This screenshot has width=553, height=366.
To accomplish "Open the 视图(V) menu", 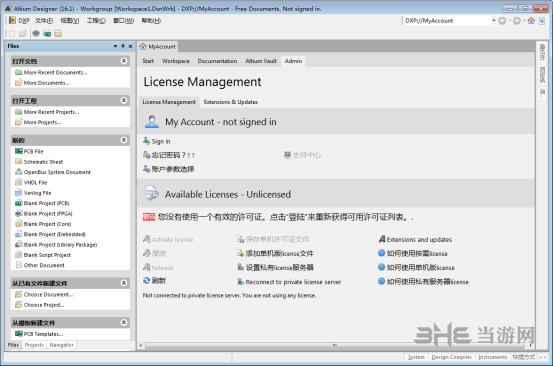I will 69,20.
